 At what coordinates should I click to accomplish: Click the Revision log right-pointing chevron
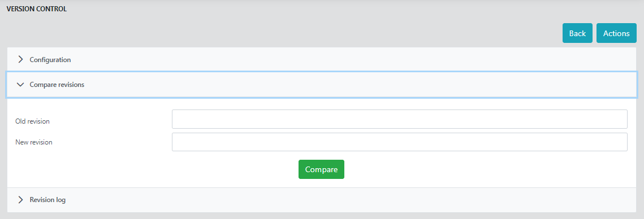[20, 200]
